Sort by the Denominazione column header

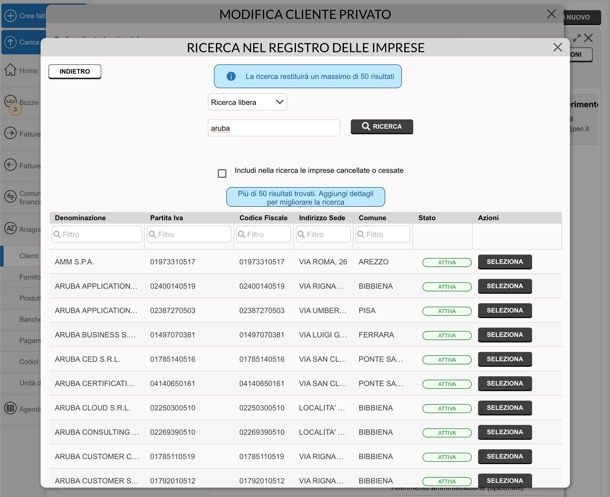[80, 218]
